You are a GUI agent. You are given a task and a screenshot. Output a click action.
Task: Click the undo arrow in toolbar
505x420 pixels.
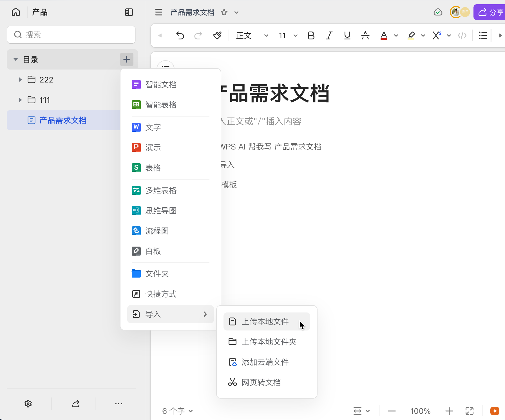(180, 35)
